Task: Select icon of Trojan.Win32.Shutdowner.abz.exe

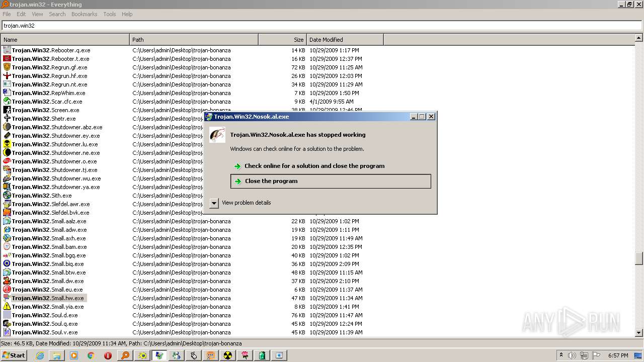Action: pos(7,127)
